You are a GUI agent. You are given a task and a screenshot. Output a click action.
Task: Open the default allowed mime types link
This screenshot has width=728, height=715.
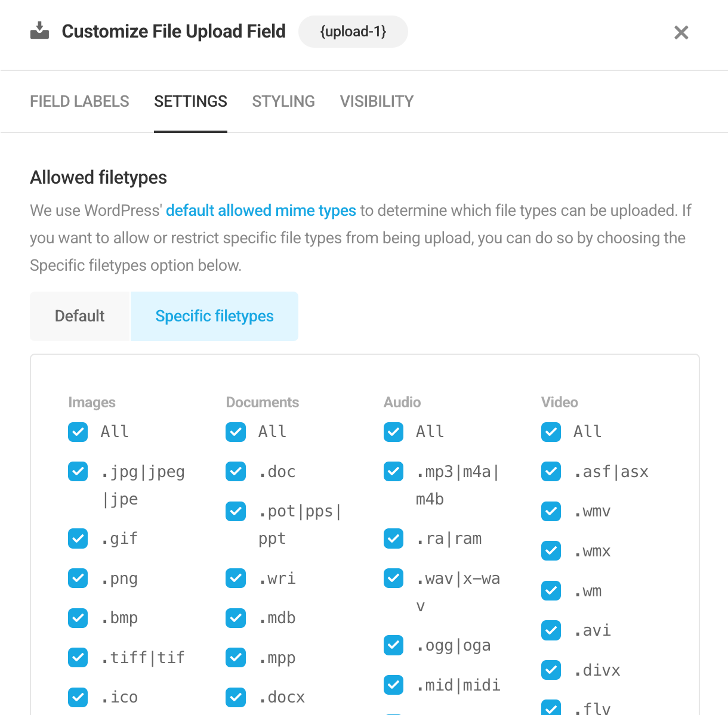coord(261,211)
